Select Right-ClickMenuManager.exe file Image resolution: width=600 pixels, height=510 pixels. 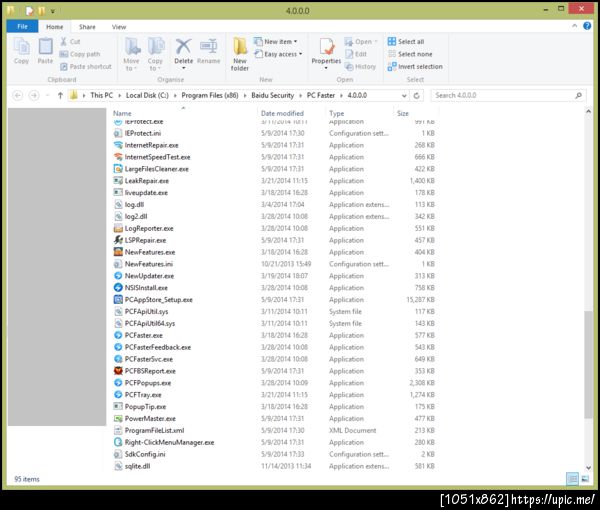tap(170, 442)
